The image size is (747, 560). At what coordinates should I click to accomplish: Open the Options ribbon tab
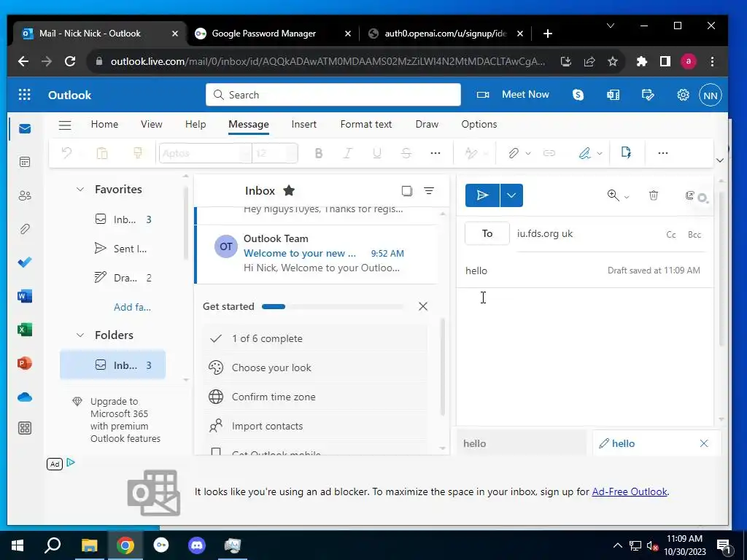pos(479,124)
